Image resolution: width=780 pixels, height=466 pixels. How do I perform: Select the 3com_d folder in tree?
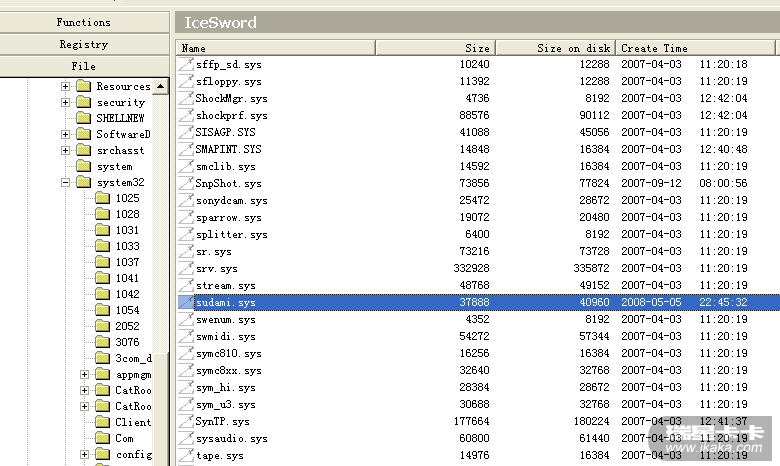[x=133, y=358]
